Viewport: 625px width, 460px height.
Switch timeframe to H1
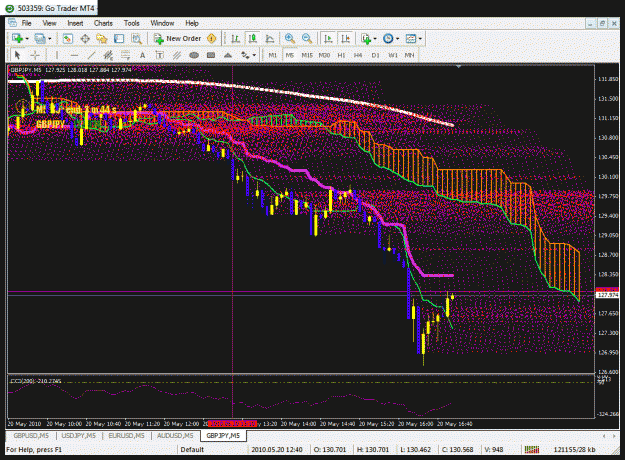(341, 55)
